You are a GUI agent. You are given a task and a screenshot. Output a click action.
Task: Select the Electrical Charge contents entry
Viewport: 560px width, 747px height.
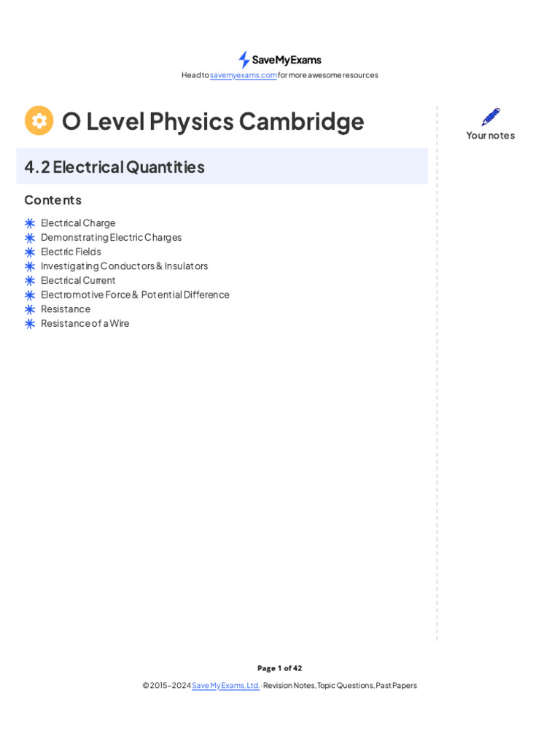[x=78, y=223]
